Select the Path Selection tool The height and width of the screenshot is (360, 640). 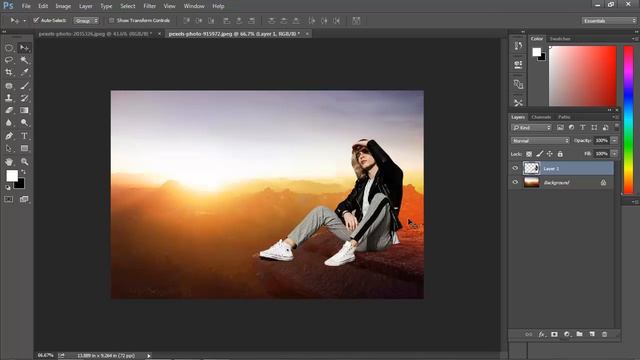(9, 149)
